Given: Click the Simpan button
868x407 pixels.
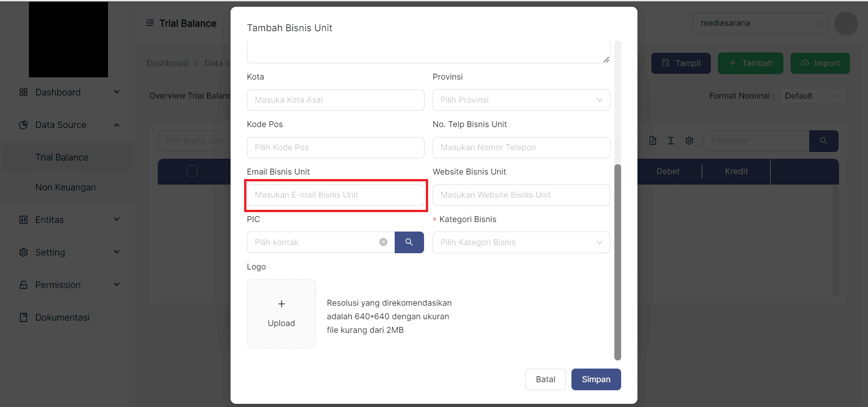Looking at the screenshot, I should [x=596, y=379].
